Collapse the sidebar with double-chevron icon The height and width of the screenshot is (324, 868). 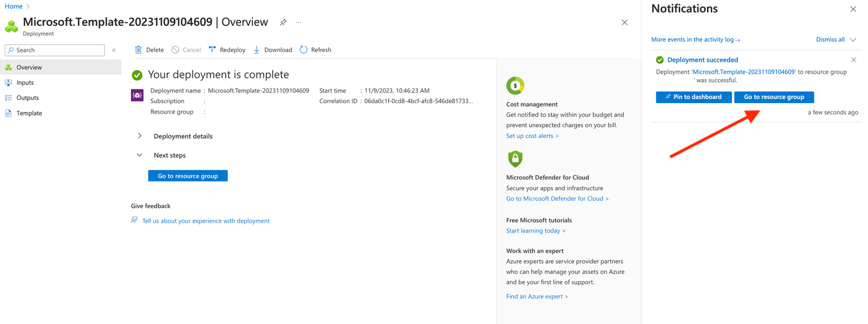click(x=114, y=51)
